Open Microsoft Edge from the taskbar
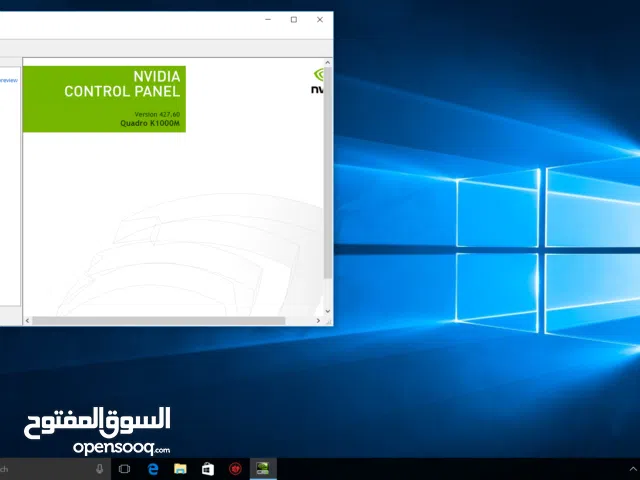Screen dimensions: 640x480 coord(153,469)
